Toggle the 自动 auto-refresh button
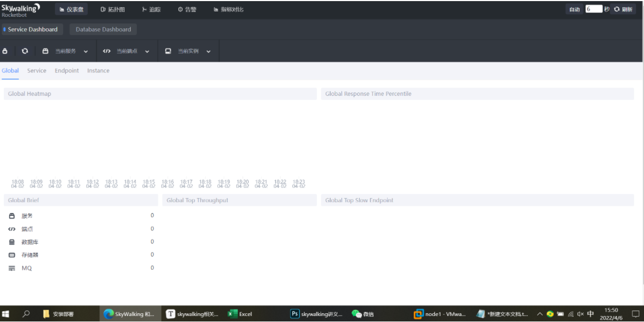Image resolution: width=644 pixels, height=322 pixels. click(575, 9)
